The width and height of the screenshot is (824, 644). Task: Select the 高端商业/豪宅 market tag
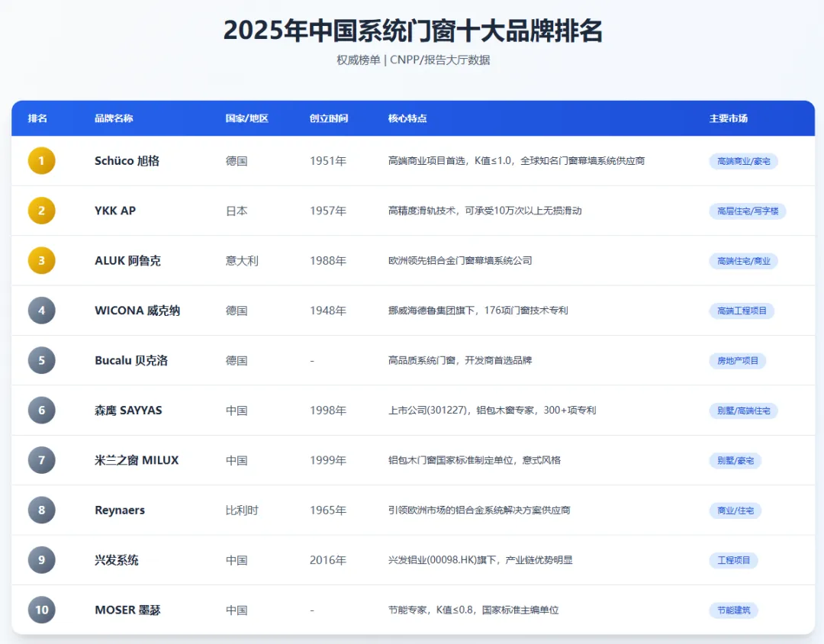[744, 162]
